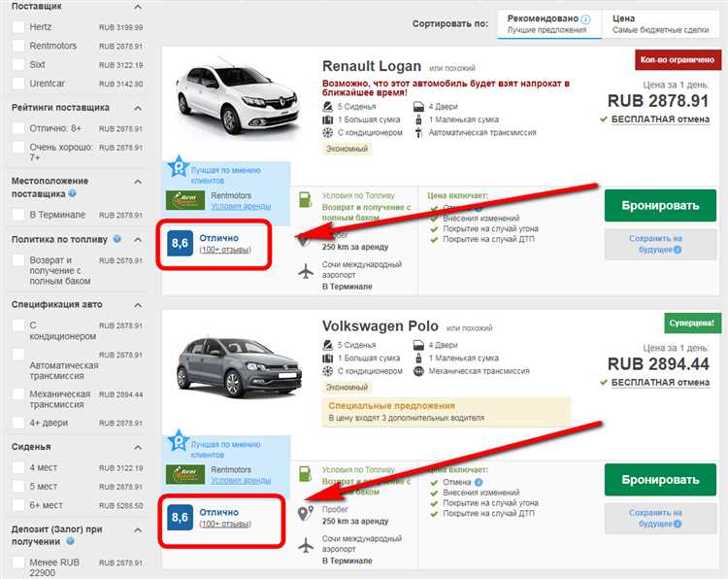Viewport: 728px width, 579px height.
Task: Open info icon beside 'Депозит (Залог) при получении'
Action: 70,541
